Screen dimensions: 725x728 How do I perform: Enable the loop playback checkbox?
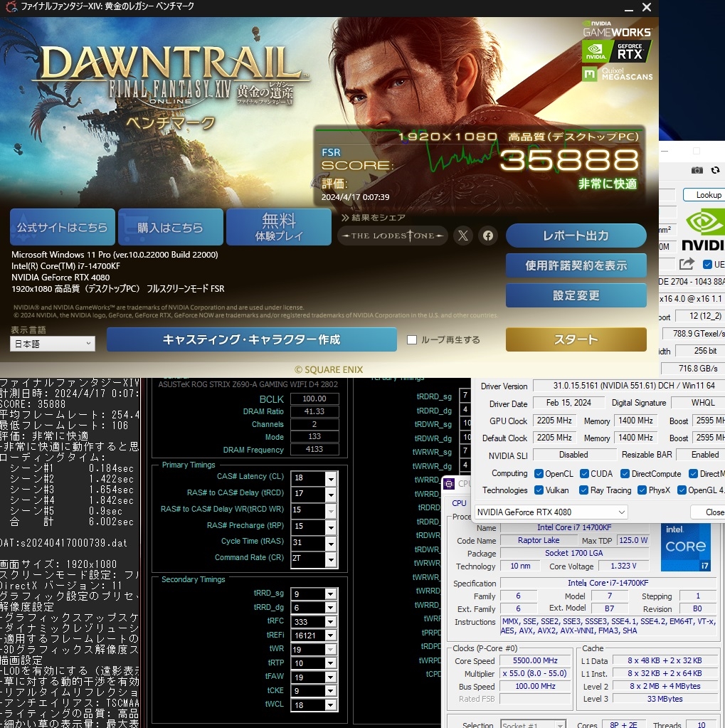[x=412, y=340]
